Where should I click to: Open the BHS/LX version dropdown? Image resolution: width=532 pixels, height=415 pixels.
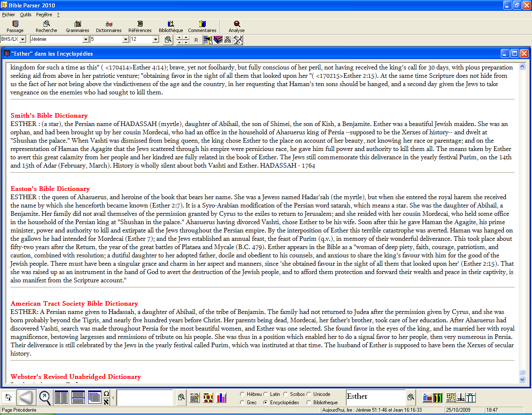coord(22,40)
